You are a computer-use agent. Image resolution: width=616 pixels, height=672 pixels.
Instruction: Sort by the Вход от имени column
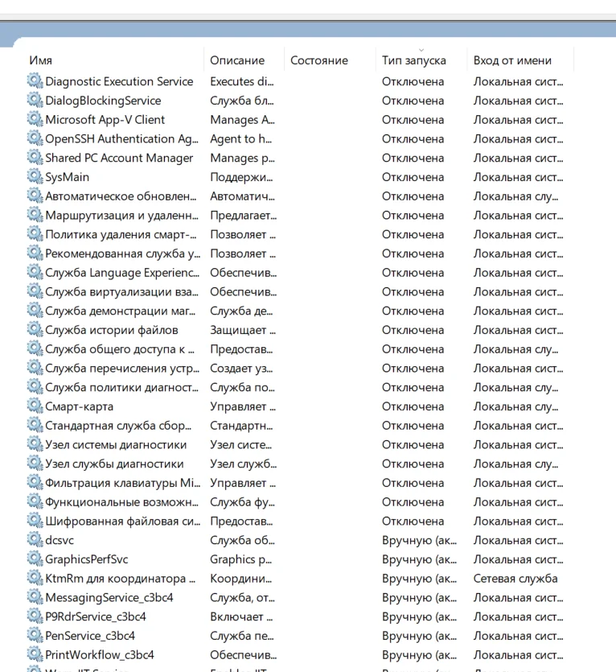point(512,60)
